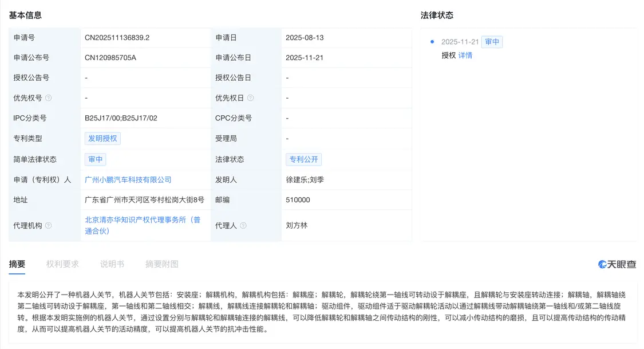This screenshot has width=644, height=349.
Task: Open applicant 广州小鹏汽车科技有限公司 link
Action: point(128,179)
